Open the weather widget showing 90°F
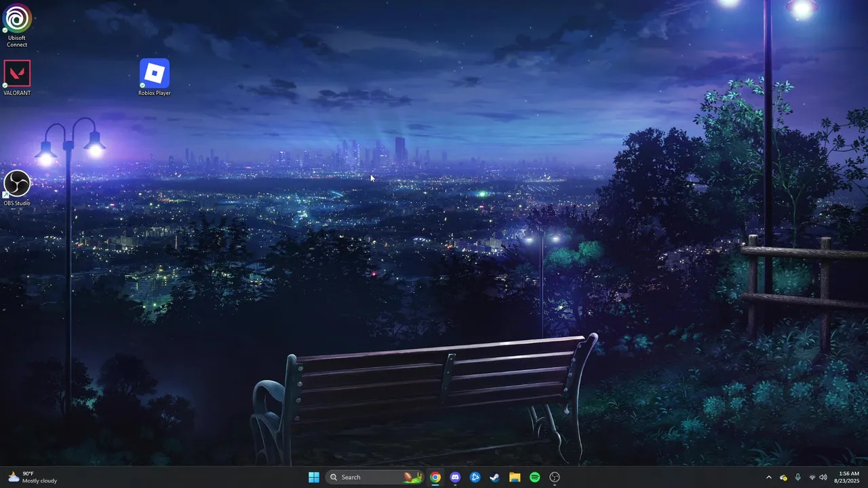Image resolution: width=868 pixels, height=488 pixels. (33, 477)
